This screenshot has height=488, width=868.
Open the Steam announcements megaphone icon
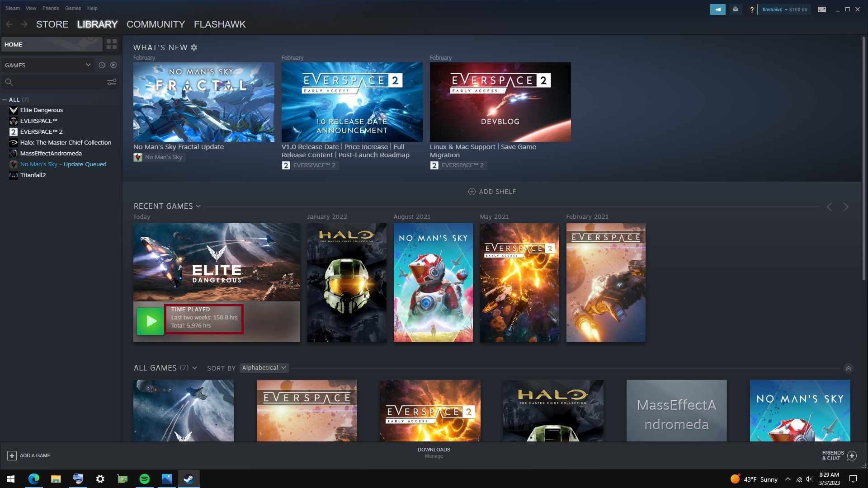coord(717,9)
